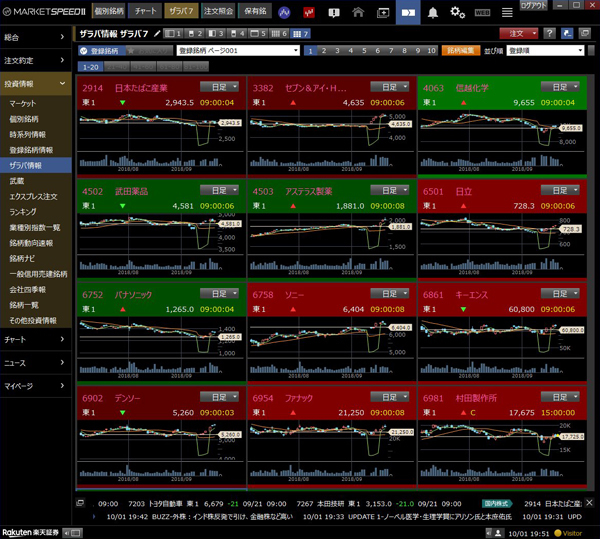Click the WEB icon

(482, 13)
